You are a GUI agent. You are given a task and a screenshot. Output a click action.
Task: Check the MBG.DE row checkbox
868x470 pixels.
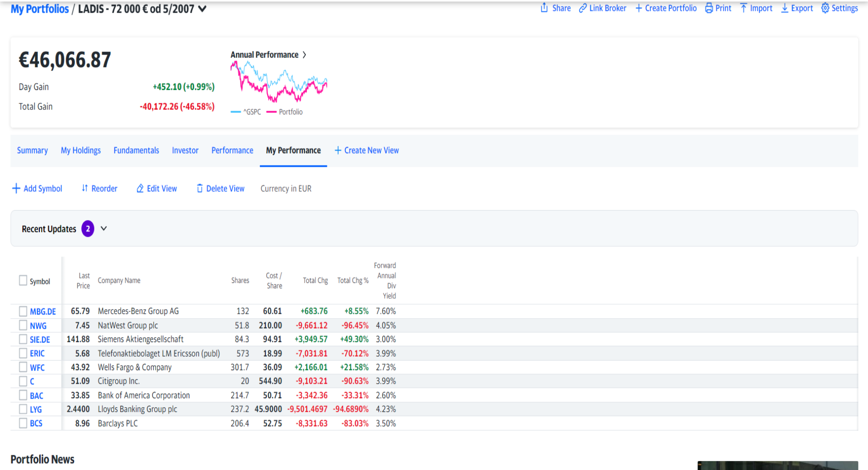point(23,311)
